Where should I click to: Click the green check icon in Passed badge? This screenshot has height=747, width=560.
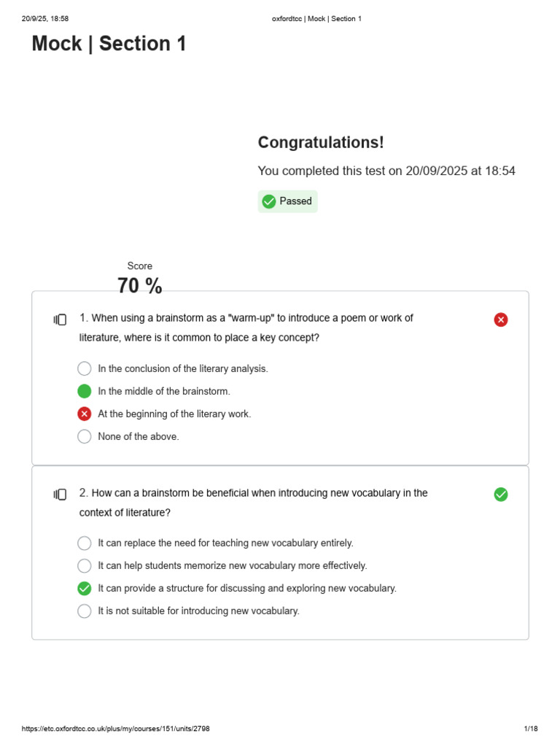point(269,201)
